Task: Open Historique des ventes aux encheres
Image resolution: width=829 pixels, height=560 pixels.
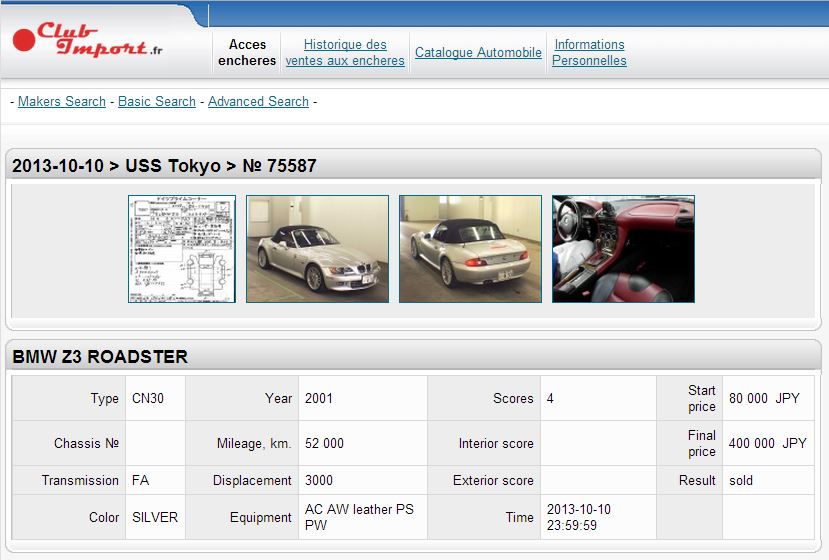Action: pos(345,52)
